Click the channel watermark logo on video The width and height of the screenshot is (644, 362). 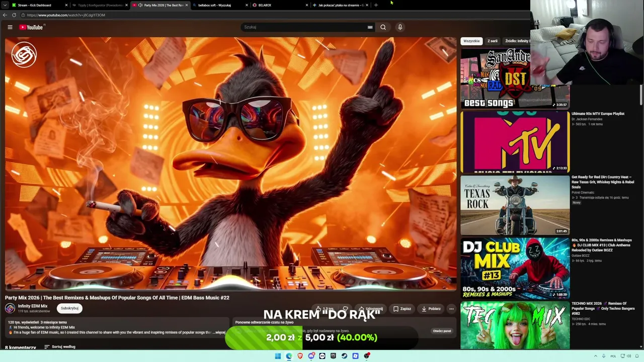coord(24,54)
